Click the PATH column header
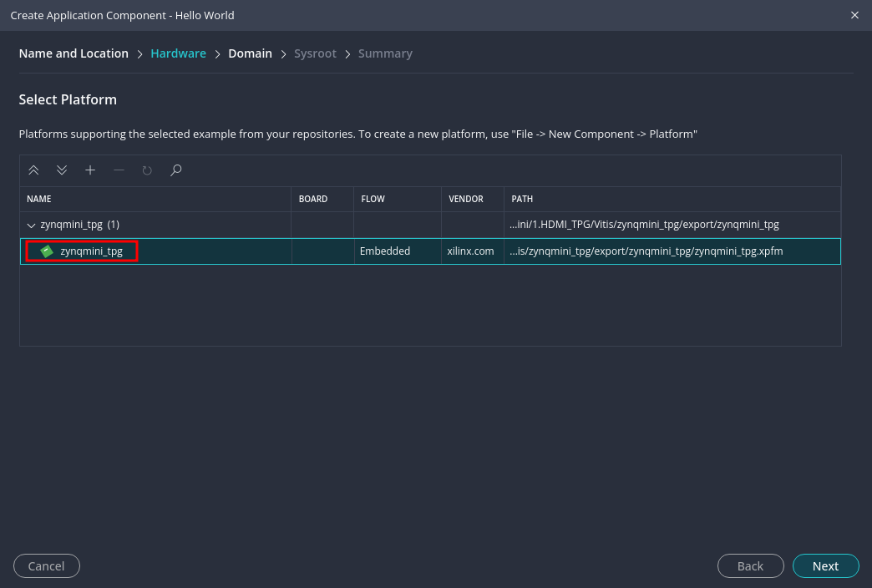This screenshot has width=872, height=588. pos(522,199)
